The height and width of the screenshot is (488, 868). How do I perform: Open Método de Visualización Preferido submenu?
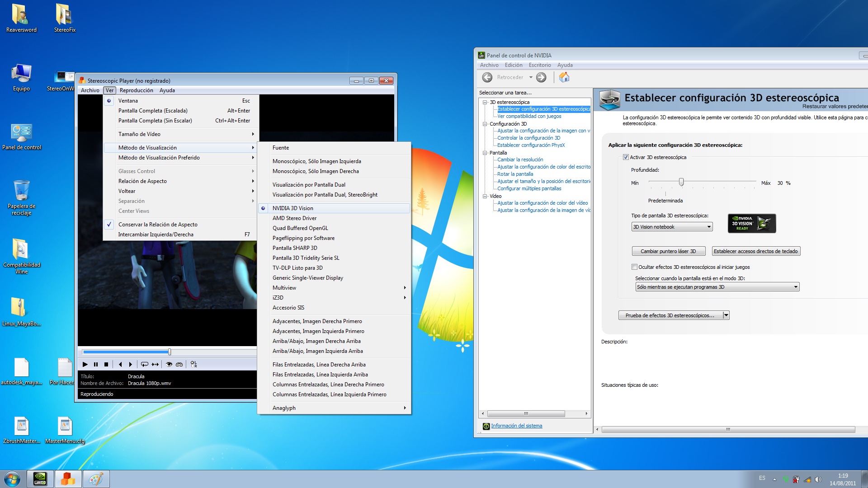pos(181,158)
